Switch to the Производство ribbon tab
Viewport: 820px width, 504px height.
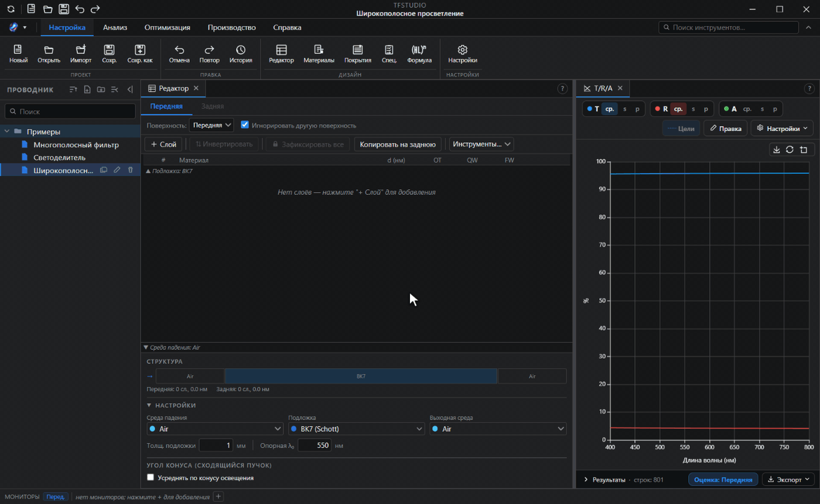[x=232, y=28]
